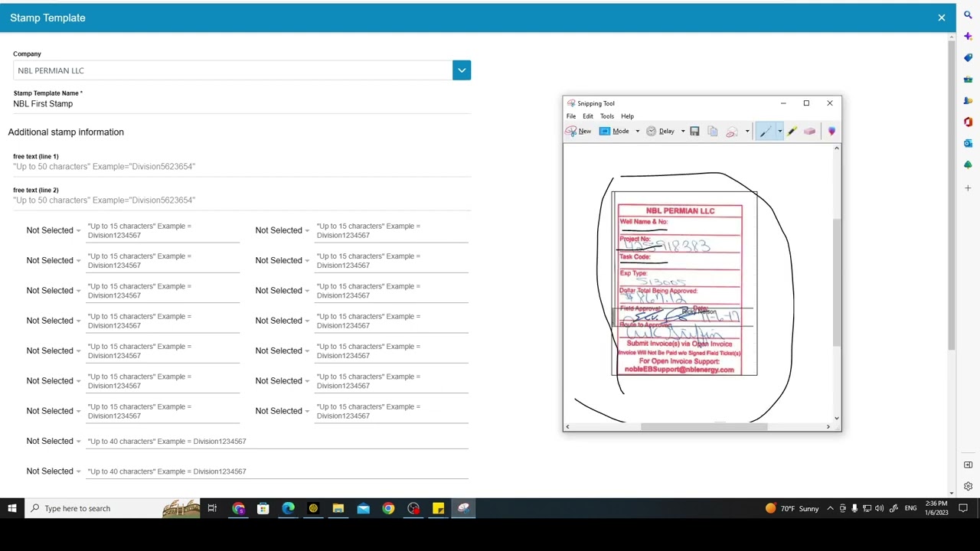Open Task View on the taskbar

point(212,508)
